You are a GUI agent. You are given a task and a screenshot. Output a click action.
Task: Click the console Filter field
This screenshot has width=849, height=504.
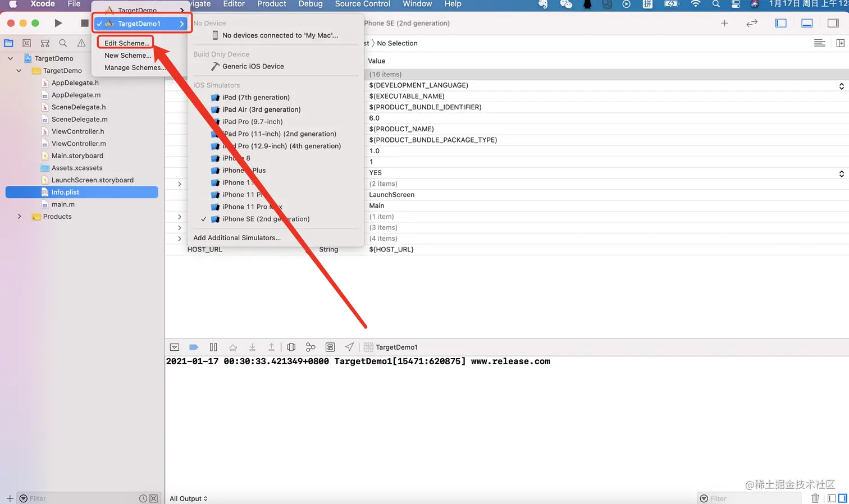coord(750,498)
